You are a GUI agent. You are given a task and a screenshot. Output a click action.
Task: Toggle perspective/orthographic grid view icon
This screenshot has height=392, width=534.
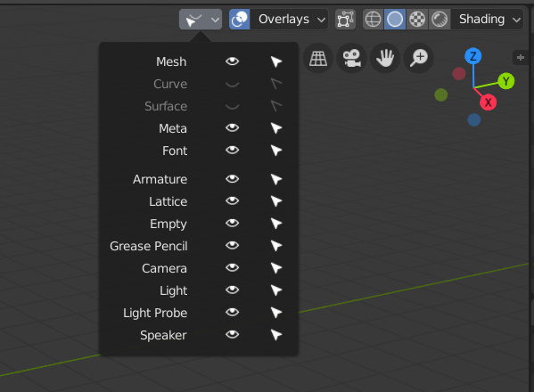coord(317,58)
